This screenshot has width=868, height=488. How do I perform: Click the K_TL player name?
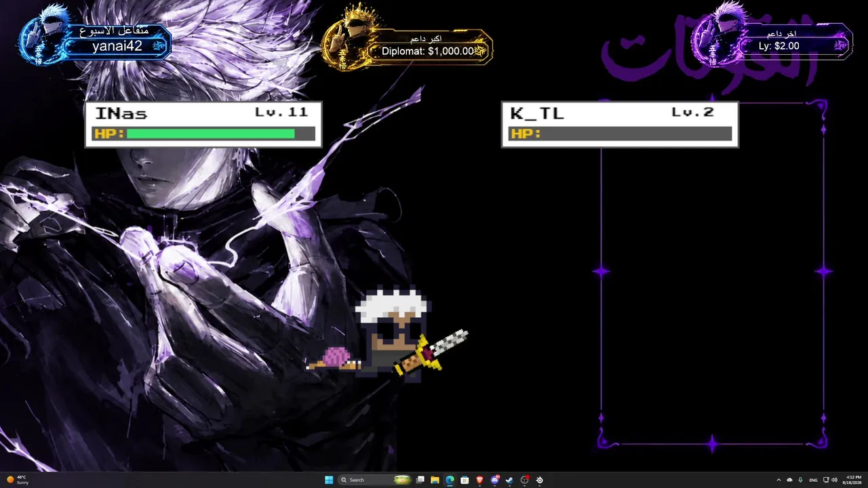click(537, 114)
